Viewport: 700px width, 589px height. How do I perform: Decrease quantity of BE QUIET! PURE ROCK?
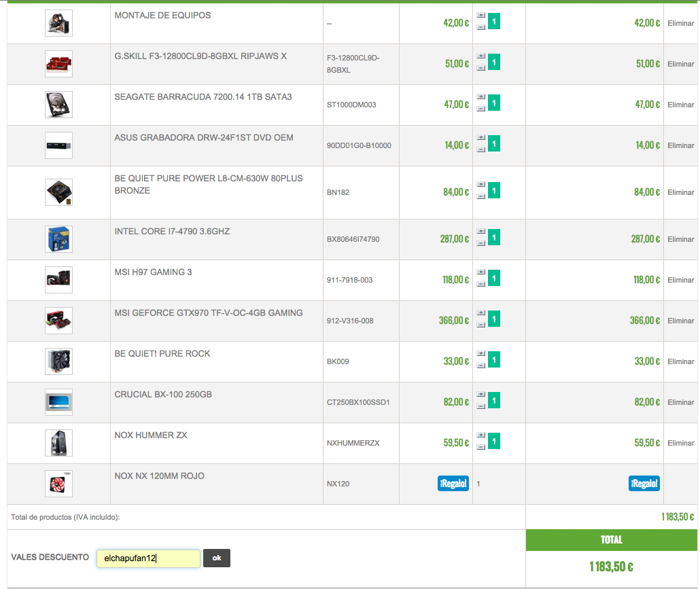(x=480, y=365)
